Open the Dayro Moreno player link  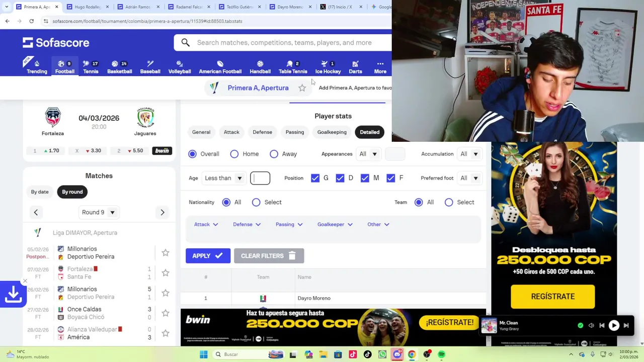coord(314,298)
